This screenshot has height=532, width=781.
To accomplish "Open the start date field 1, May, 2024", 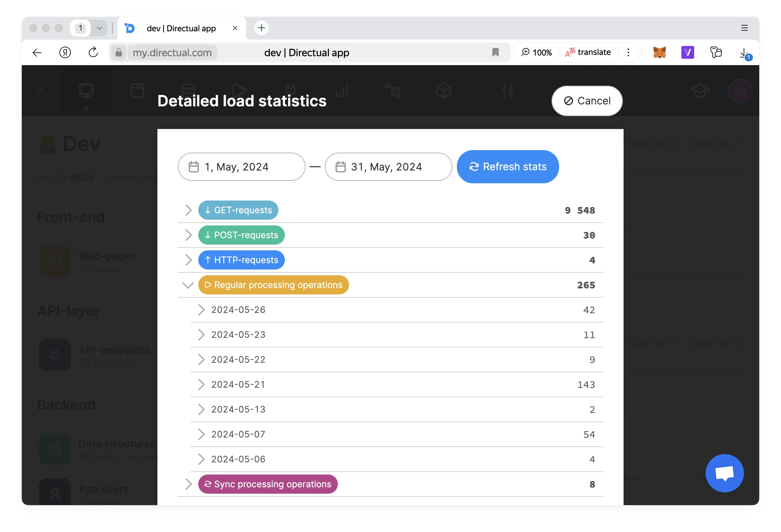I will pyautogui.click(x=241, y=167).
